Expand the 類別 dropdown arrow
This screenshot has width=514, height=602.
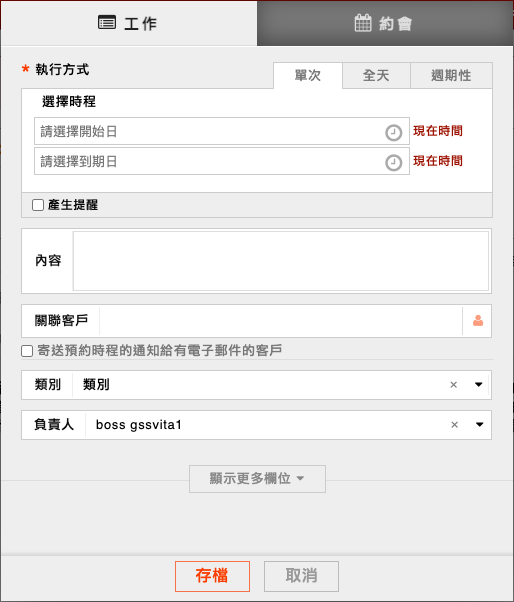click(478, 385)
